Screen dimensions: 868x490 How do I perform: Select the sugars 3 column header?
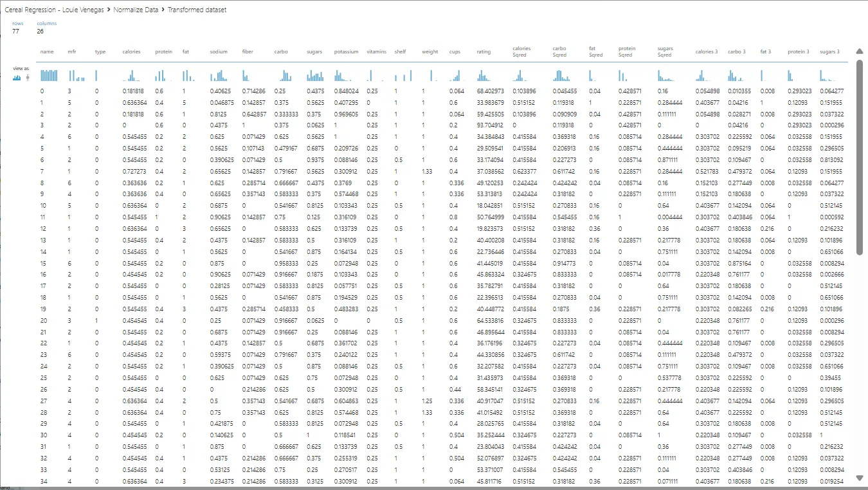coord(830,51)
